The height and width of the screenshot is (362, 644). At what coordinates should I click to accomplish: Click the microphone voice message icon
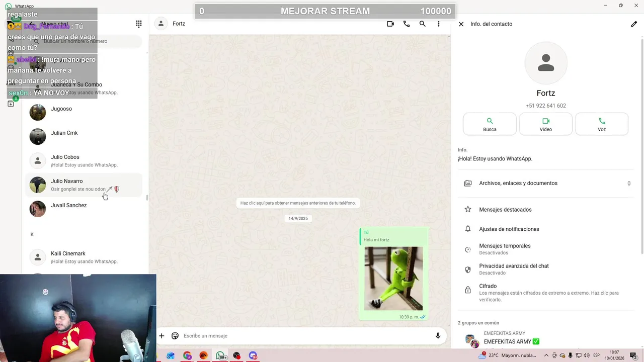click(438, 336)
